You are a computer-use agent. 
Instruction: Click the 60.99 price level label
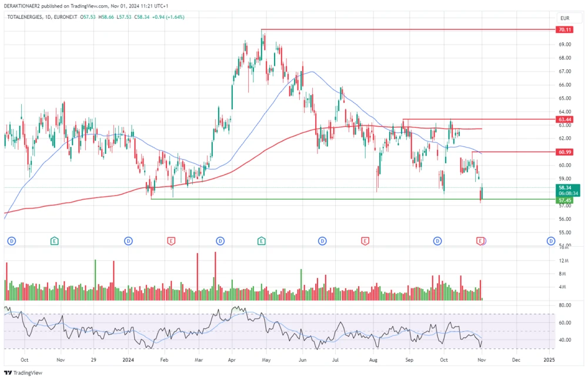pos(564,152)
